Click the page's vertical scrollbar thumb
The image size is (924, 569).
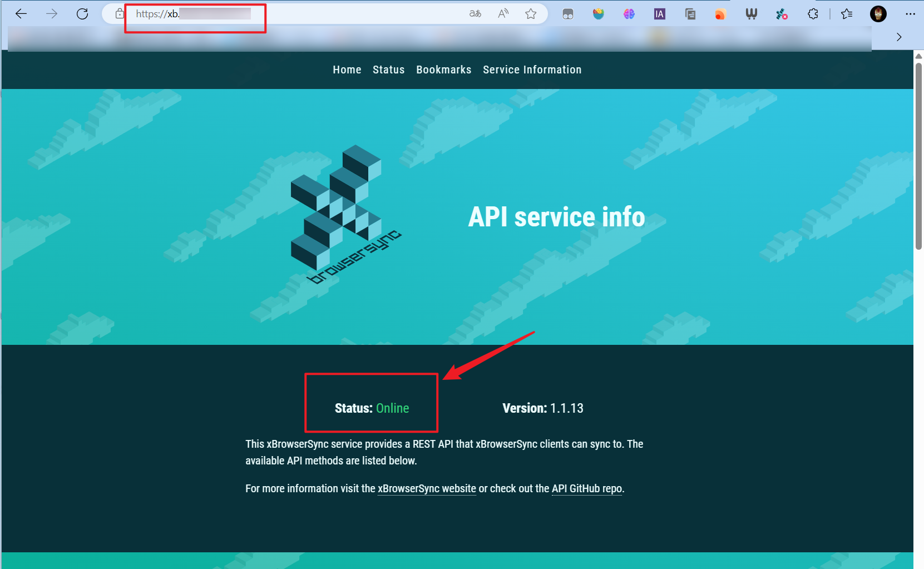919,156
